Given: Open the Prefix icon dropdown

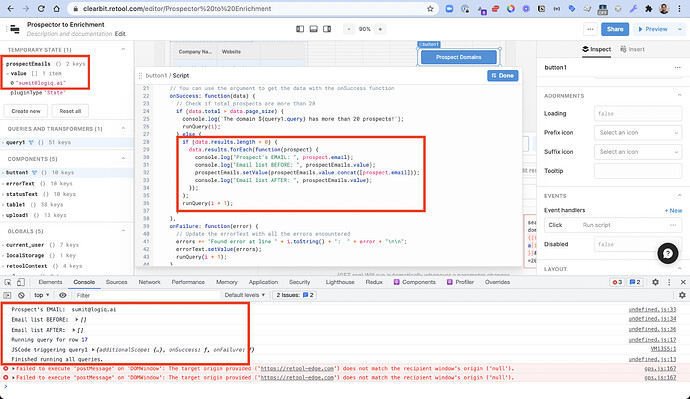Looking at the screenshot, I should [x=638, y=132].
